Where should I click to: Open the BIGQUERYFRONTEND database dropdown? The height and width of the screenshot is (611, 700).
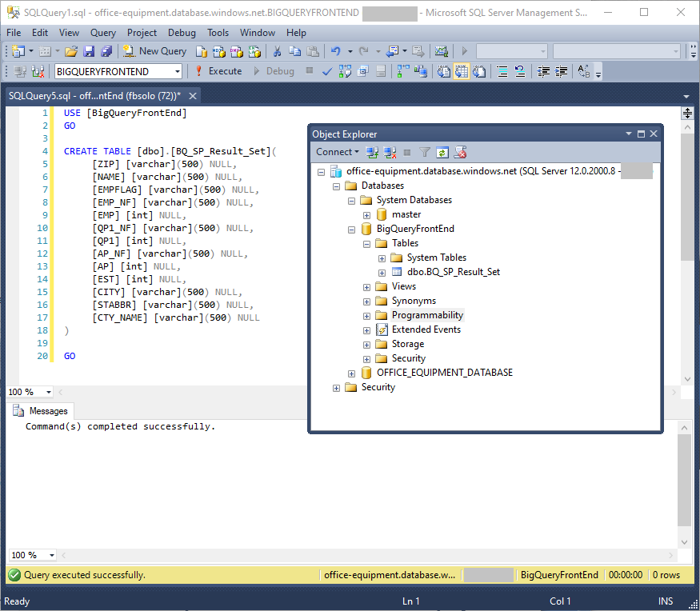click(x=178, y=71)
